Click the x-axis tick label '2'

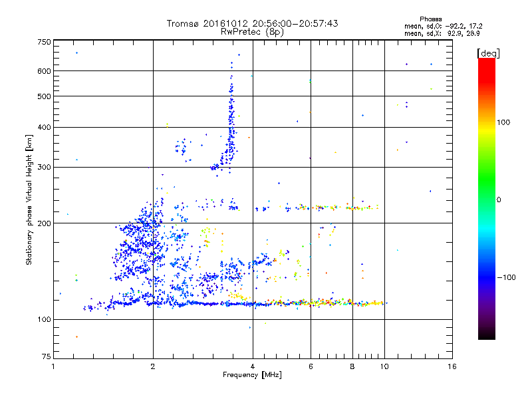153,366
